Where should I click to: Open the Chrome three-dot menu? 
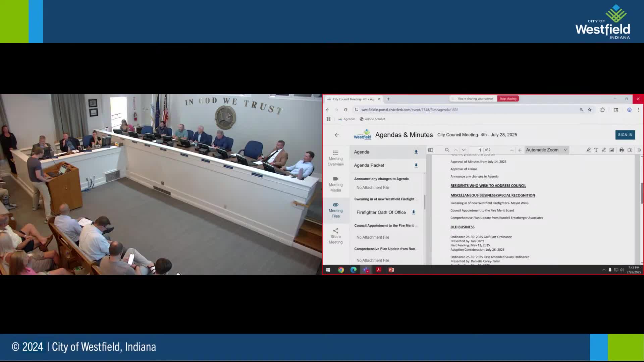click(638, 110)
